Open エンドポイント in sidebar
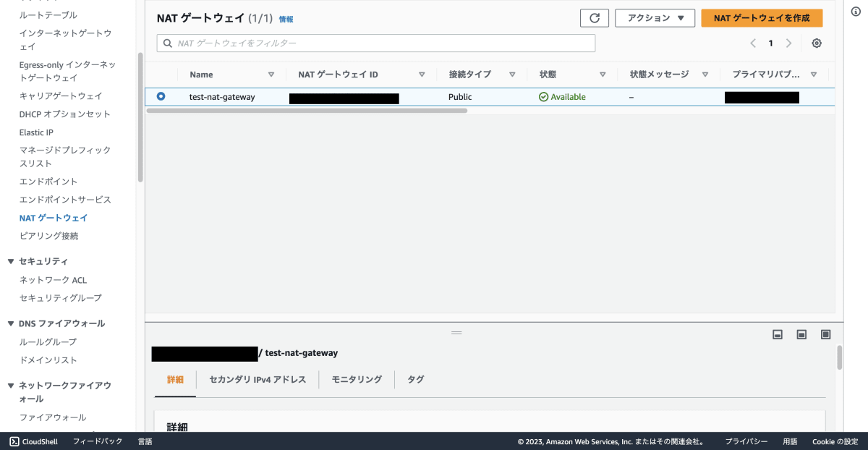Viewport: 868px width, 450px height. click(48, 182)
